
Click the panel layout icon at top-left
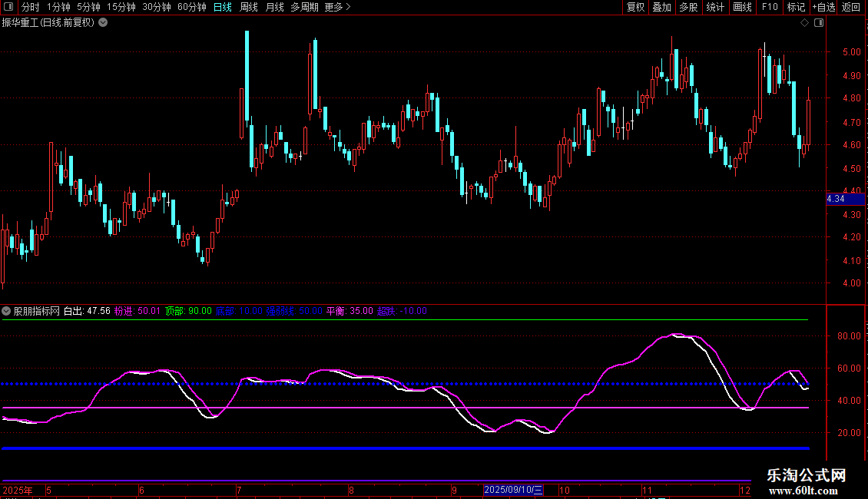[x=8, y=7]
